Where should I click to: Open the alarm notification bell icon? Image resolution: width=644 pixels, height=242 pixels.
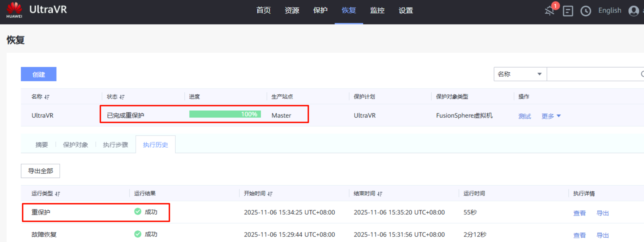click(x=550, y=11)
